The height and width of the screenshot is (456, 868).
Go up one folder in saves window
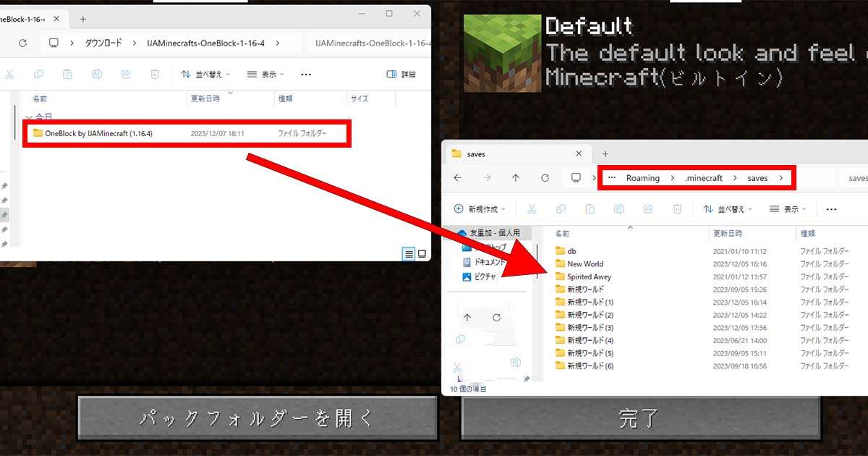(x=515, y=177)
